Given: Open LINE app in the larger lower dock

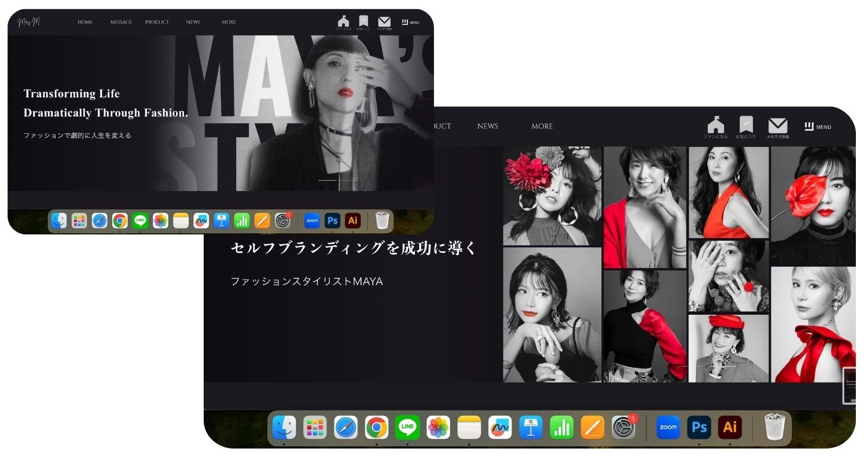Looking at the screenshot, I should click(407, 428).
